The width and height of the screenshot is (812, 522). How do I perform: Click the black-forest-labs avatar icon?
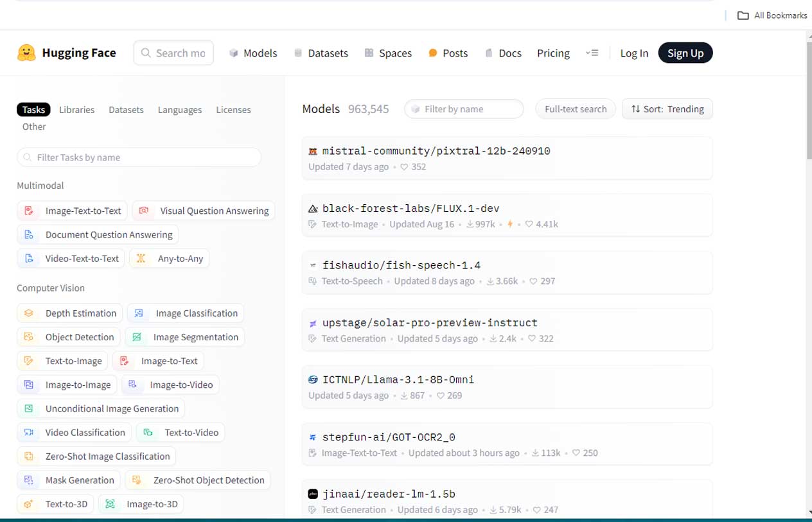click(313, 209)
